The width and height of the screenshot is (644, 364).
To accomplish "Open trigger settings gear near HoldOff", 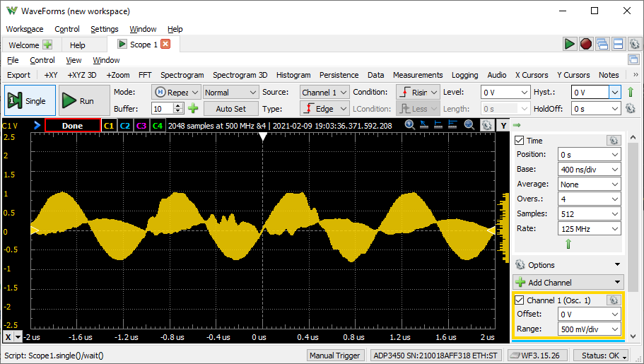I will click(631, 108).
